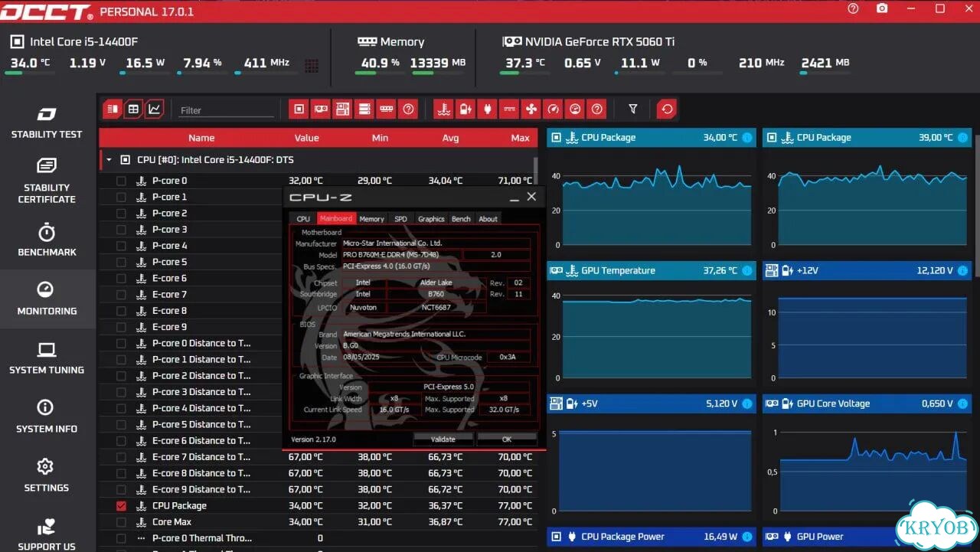The image size is (980, 552).
Task: Click info icon on GPU Core Voltage graph
Action: click(x=962, y=403)
